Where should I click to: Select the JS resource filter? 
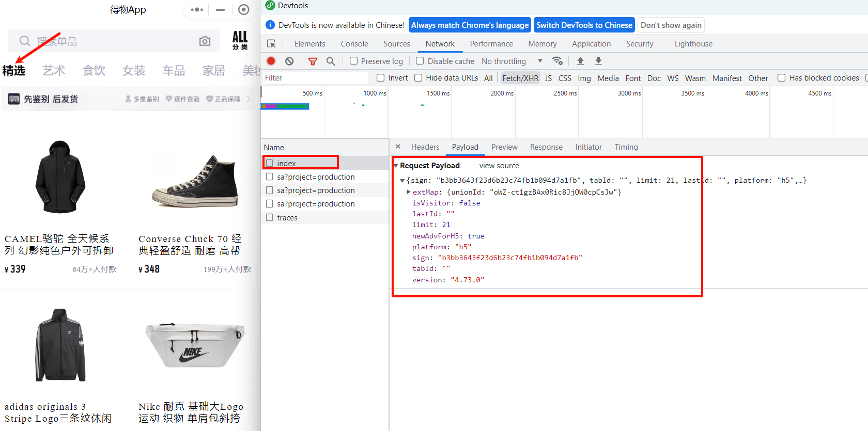point(548,78)
